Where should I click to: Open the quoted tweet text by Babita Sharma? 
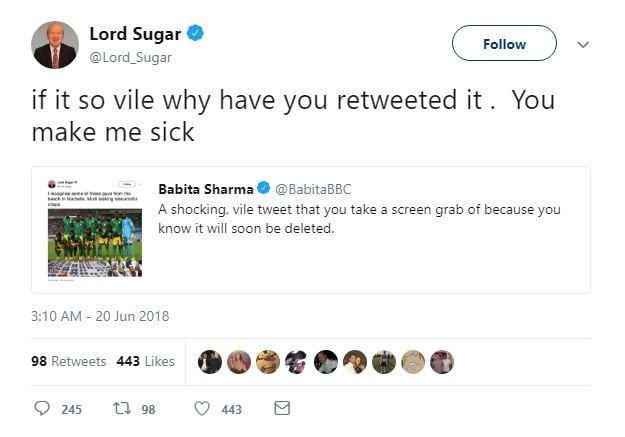[359, 218]
